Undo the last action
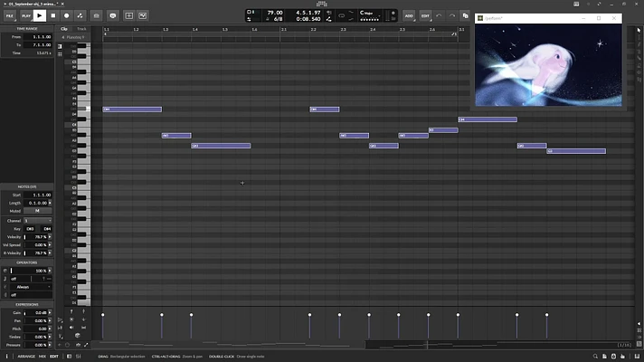 coord(439,16)
